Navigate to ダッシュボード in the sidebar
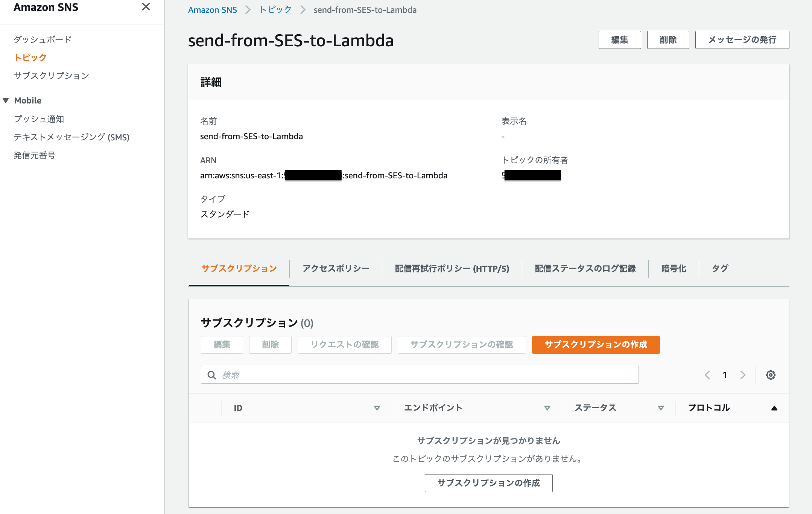812x514 pixels. tap(42, 39)
